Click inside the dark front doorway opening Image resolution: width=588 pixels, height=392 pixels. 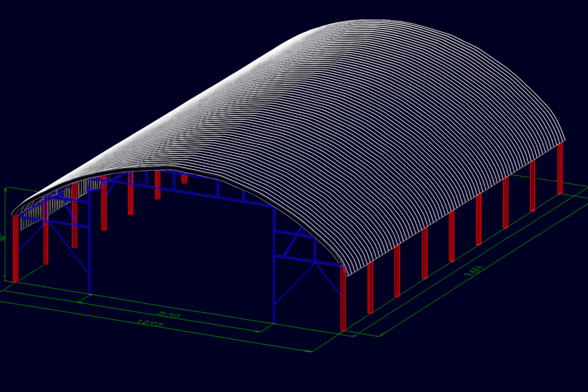point(184,253)
